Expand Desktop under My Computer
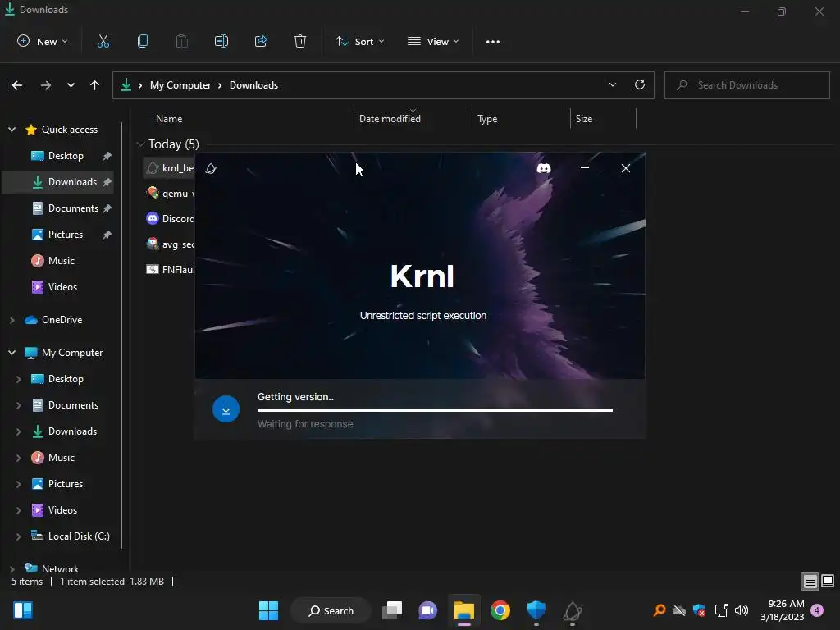Viewport: 840px width, 630px height. click(19, 379)
